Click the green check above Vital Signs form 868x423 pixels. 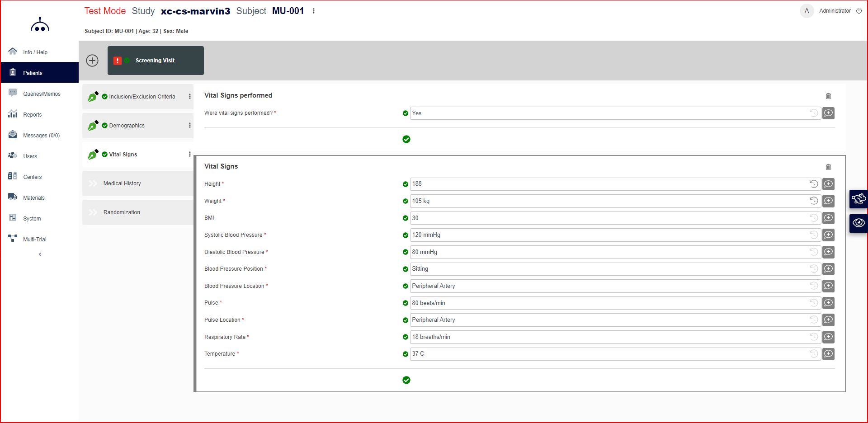coord(406,139)
